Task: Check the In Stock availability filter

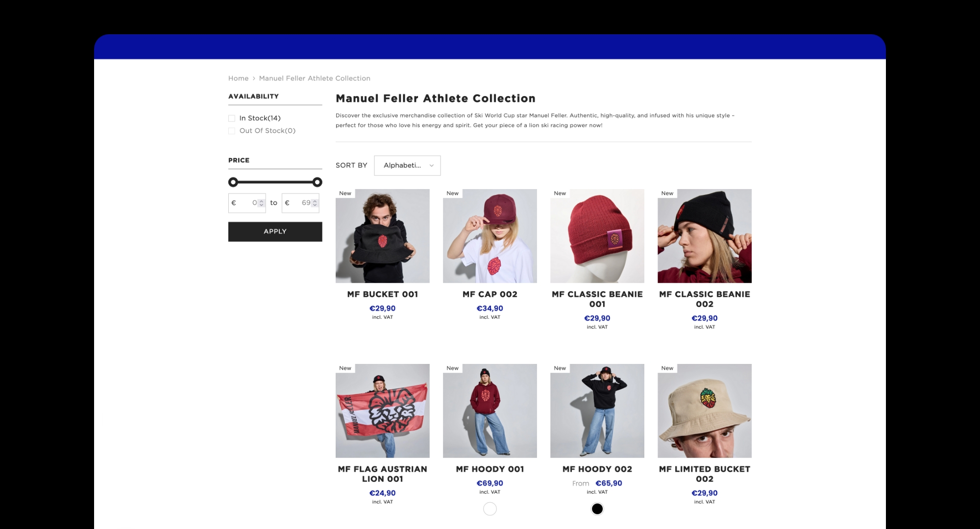Action: pos(232,118)
